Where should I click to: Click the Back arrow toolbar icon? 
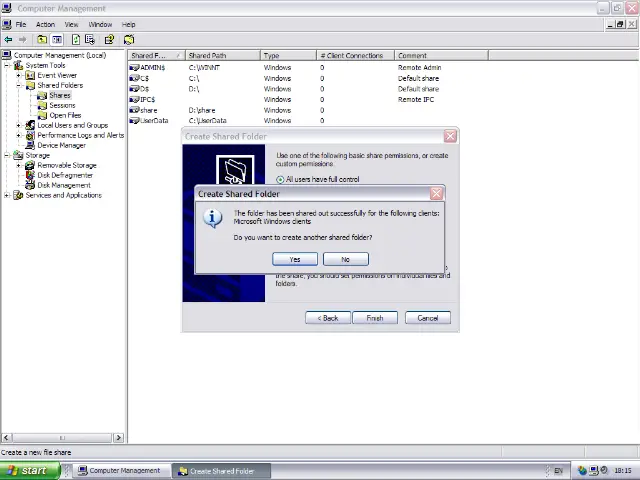[9, 40]
